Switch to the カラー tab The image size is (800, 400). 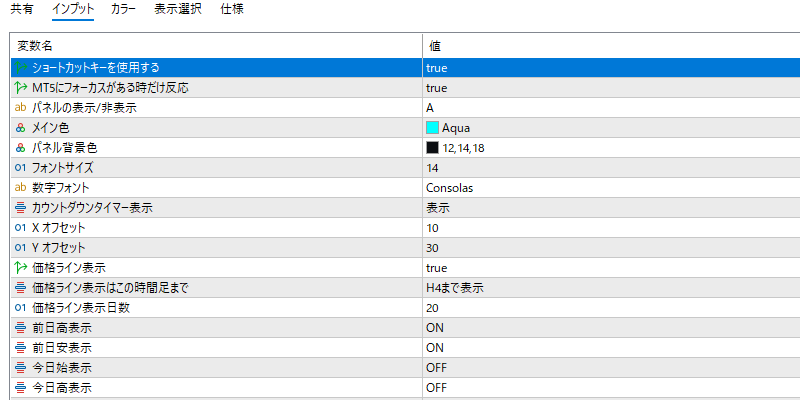123,9
